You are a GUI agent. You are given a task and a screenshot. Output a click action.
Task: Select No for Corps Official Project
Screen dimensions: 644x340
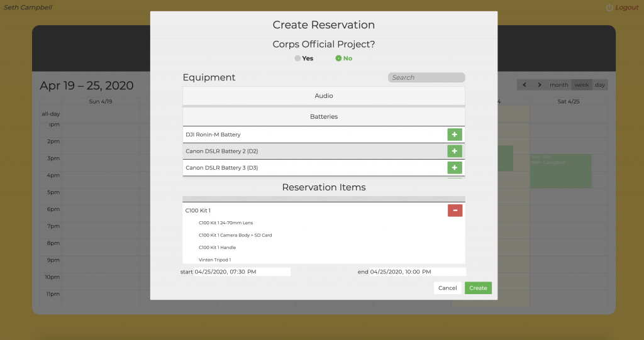pyautogui.click(x=338, y=58)
